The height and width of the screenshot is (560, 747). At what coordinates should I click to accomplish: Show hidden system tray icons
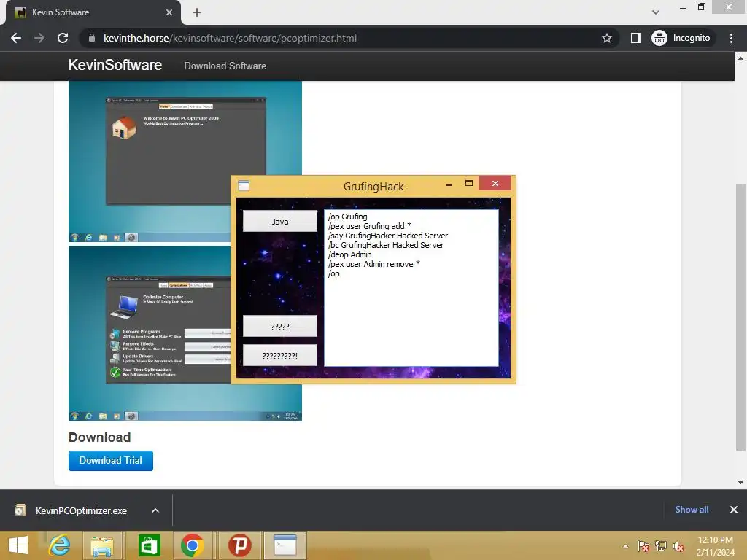pyautogui.click(x=625, y=546)
